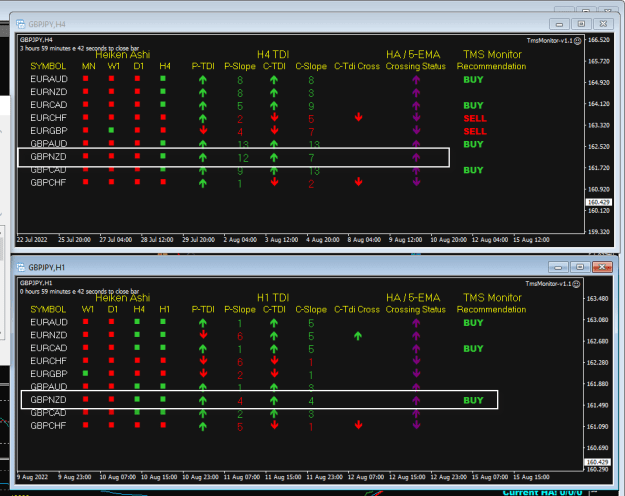Click EURAUD's BUY recommendation in H4 window
625x496 pixels.
pos(473,80)
